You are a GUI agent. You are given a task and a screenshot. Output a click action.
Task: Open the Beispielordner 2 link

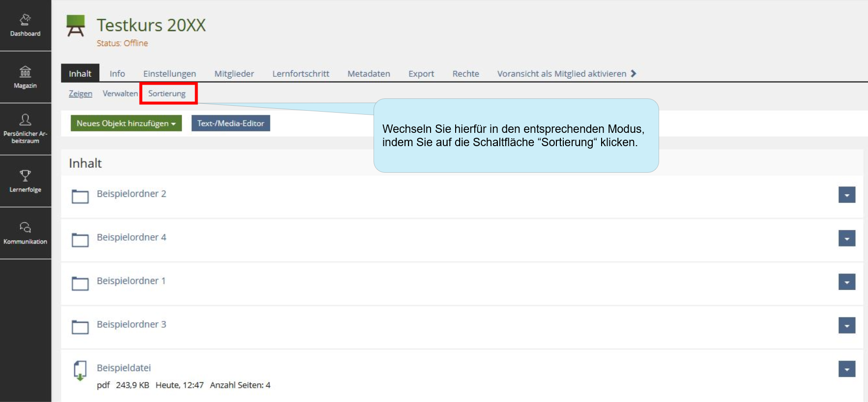131,193
